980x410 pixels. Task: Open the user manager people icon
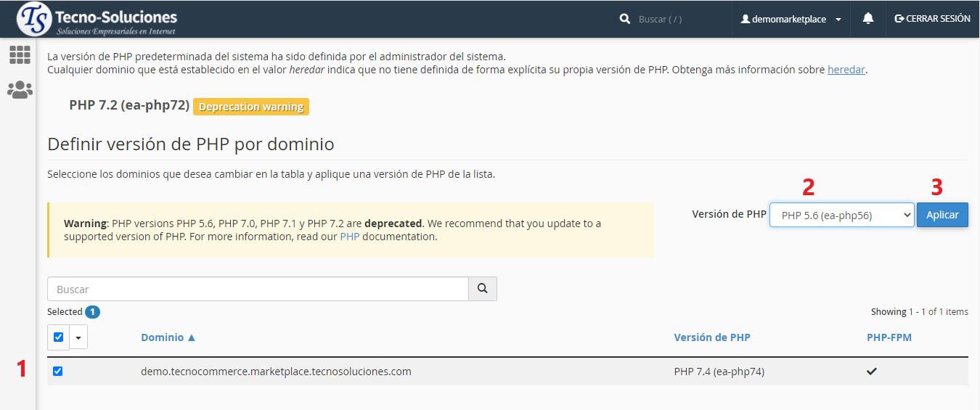(x=20, y=90)
